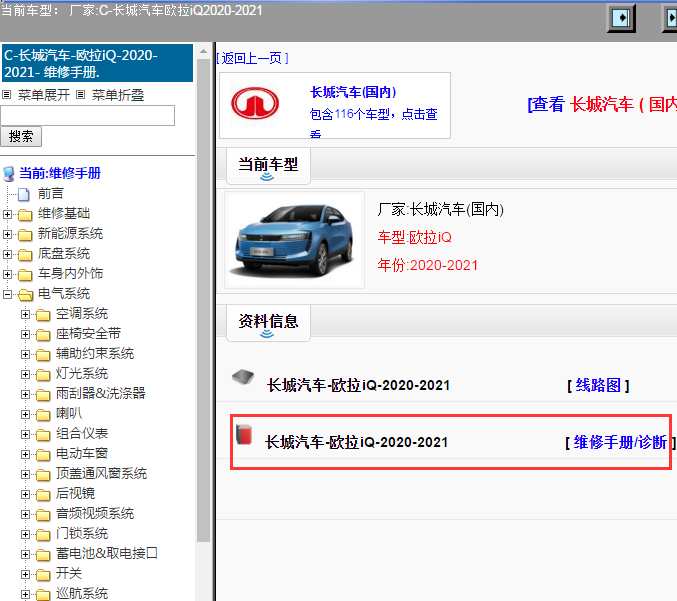Expand the 维修基础 tree node
The height and width of the screenshot is (601, 677).
pos(7,214)
